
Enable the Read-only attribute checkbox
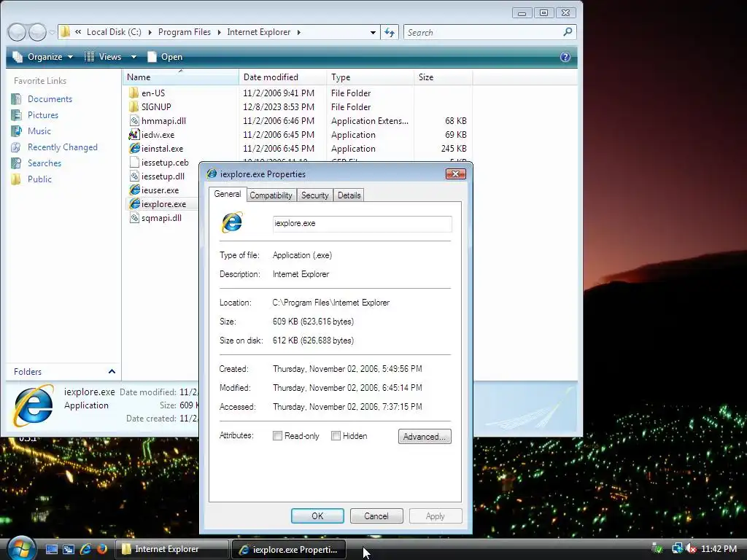pyautogui.click(x=277, y=436)
